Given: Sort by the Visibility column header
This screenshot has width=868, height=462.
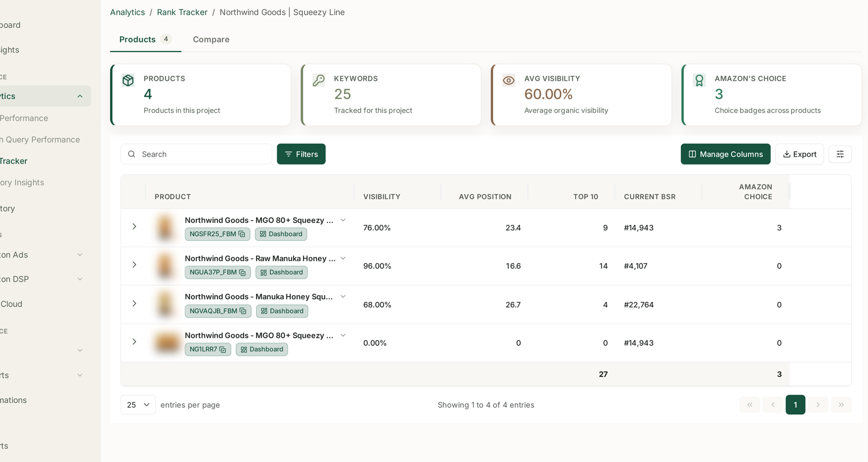Looking at the screenshot, I should [382, 197].
